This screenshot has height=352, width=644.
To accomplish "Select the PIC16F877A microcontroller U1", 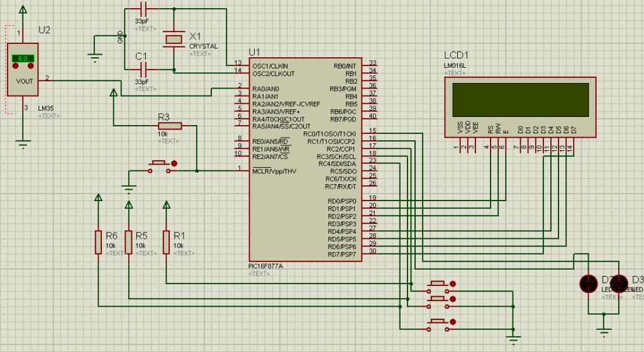I will click(x=305, y=159).
